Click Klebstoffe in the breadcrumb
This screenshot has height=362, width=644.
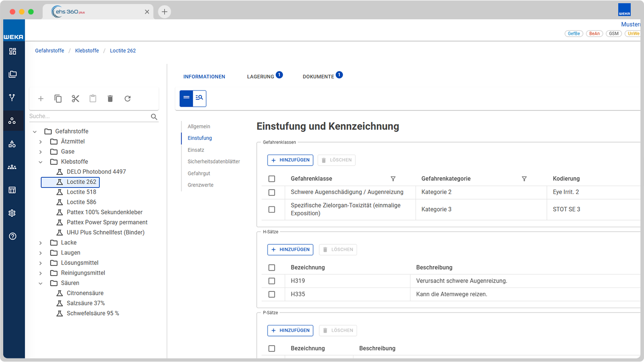87,51
